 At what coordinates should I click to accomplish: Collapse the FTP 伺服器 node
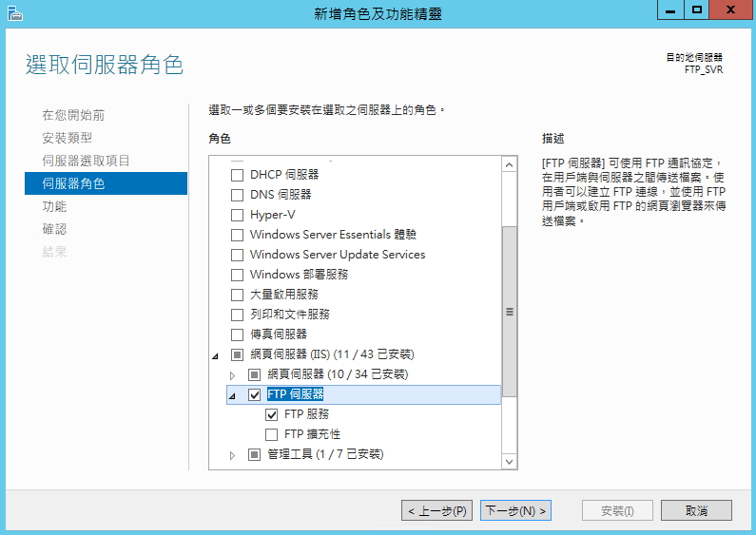tap(232, 396)
